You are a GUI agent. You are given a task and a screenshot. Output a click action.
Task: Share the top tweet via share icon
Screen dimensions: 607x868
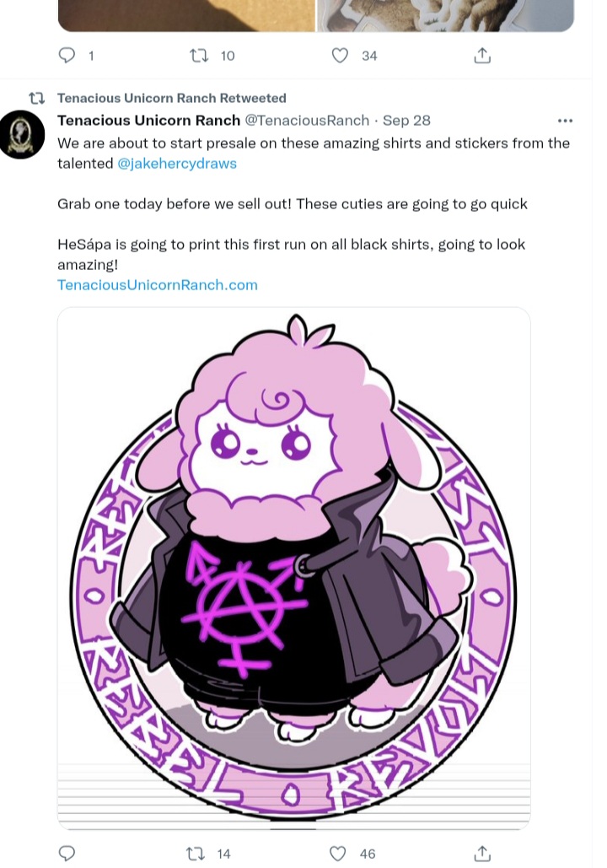point(482,56)
